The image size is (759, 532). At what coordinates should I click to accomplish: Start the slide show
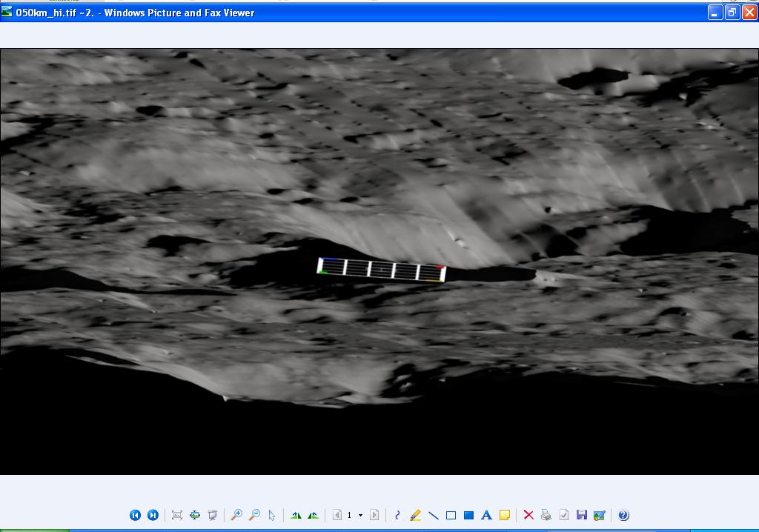point(213,515)
